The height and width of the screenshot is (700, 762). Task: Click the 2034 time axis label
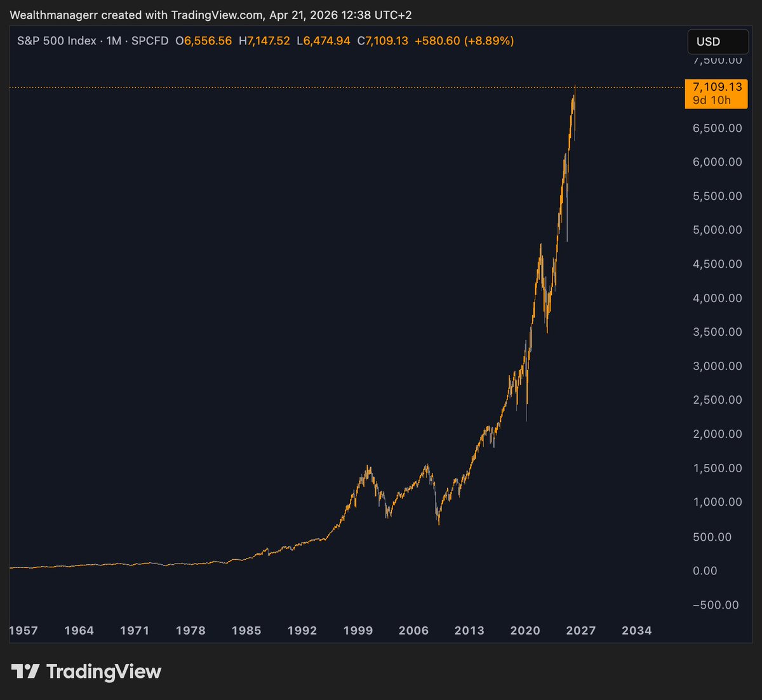click(x=637, y=630)
